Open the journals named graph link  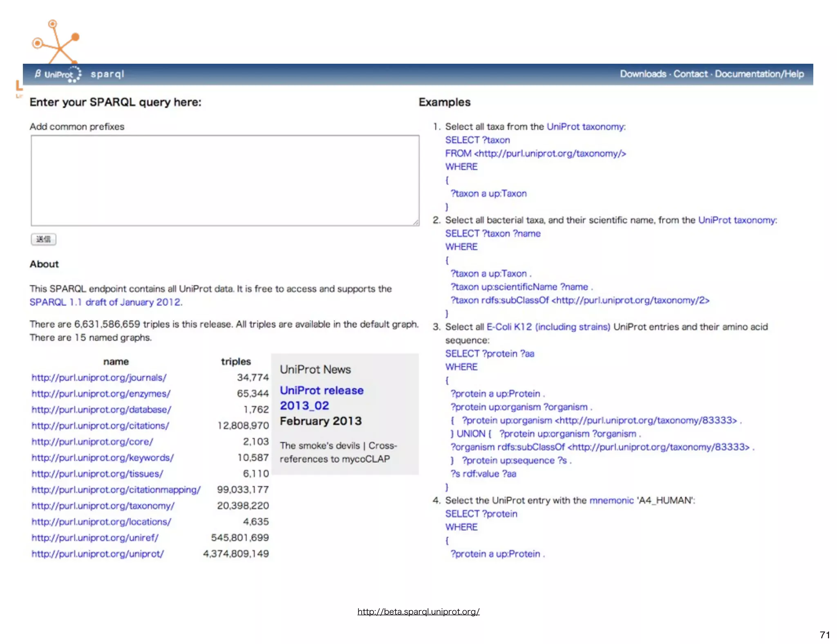(99, 378)
